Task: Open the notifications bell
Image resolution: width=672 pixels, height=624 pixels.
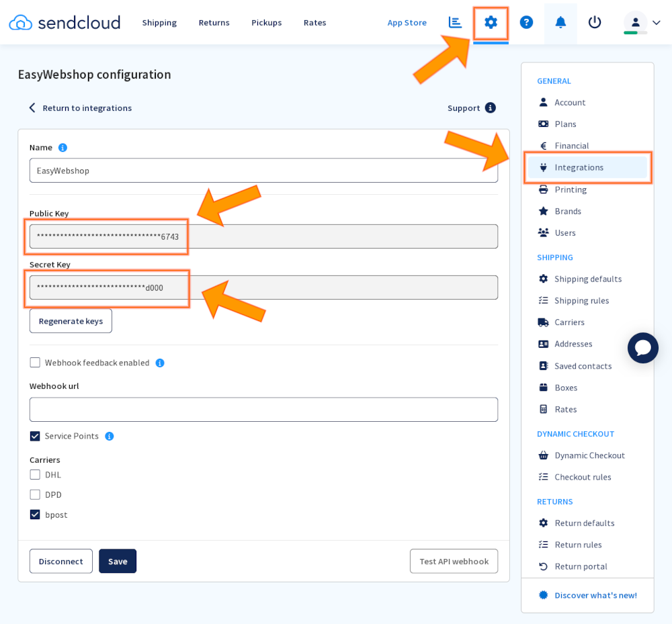Action: click(560, 22)
